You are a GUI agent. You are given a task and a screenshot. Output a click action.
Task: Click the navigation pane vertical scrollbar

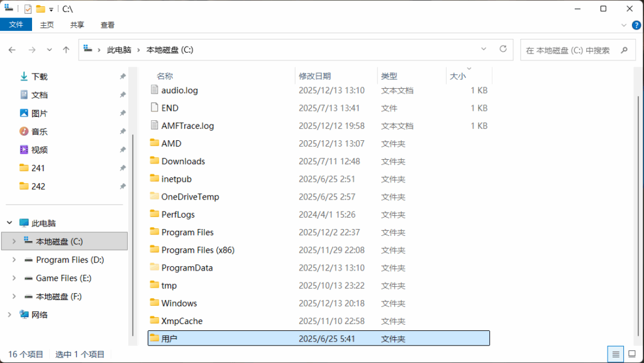tap(133, 234)
